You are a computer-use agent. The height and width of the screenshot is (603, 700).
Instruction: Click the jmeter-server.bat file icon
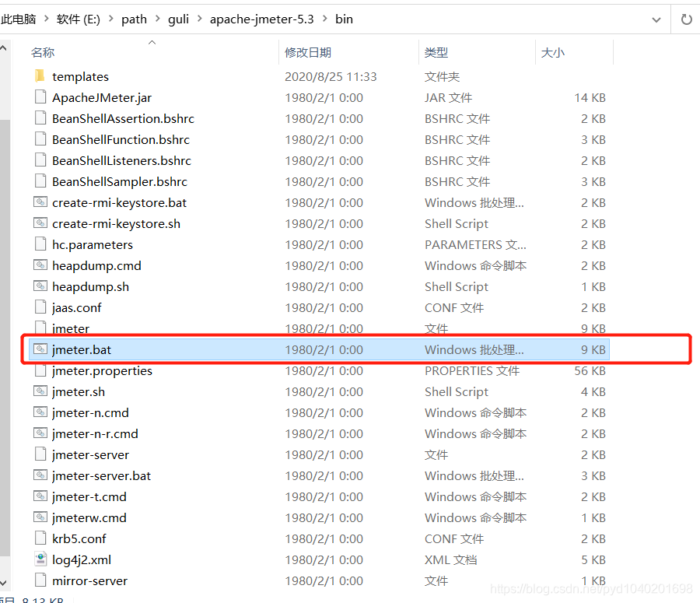(x=40, y=475)
